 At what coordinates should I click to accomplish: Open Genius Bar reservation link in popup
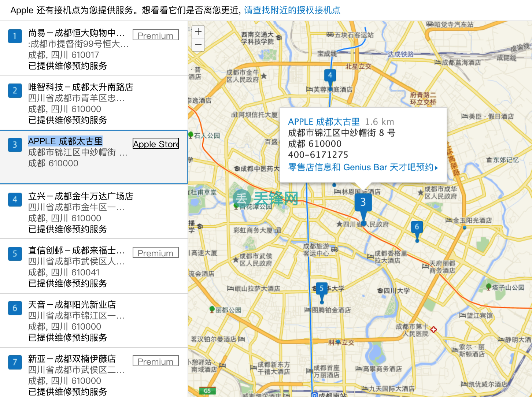(363, 167)
